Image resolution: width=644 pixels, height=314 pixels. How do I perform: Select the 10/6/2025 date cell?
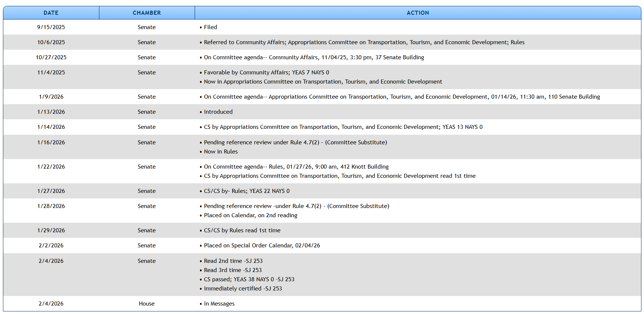pyautogui.click(x=51, y=42)
